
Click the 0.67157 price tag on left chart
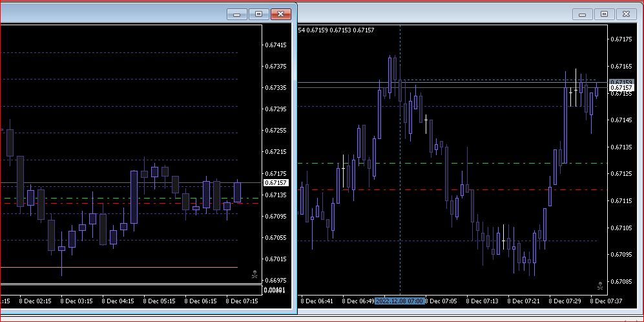click(276, 182)
